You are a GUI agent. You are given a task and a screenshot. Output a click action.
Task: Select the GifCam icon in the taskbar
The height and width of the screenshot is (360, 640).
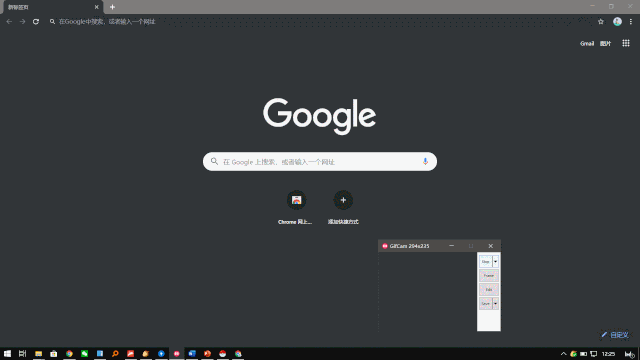tap(176, 353)
